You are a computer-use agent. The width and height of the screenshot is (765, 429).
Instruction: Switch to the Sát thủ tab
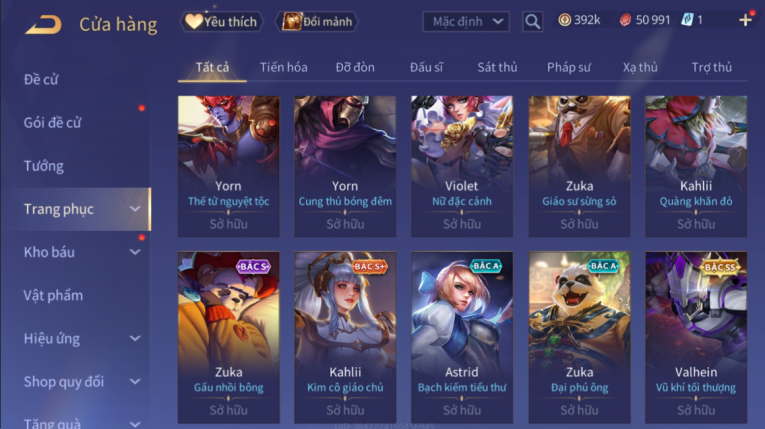pos(497,67)
